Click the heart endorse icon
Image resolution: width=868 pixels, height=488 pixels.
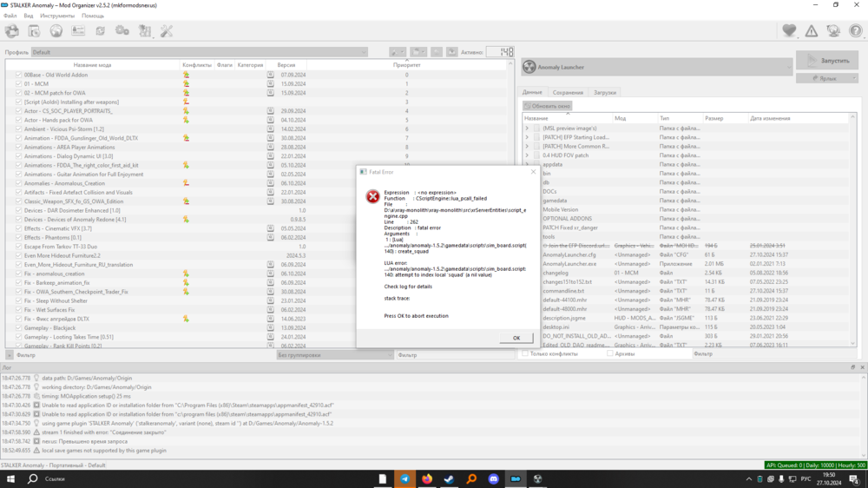coord(789,31)
